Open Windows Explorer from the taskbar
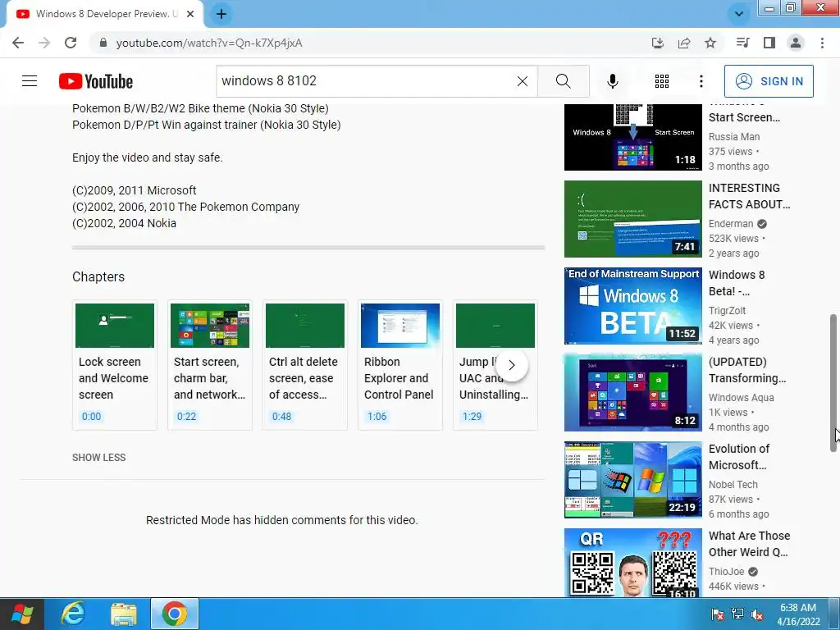The width and height of the screenshot is (840, 630). pyautogui.click(x=123, y=614)
